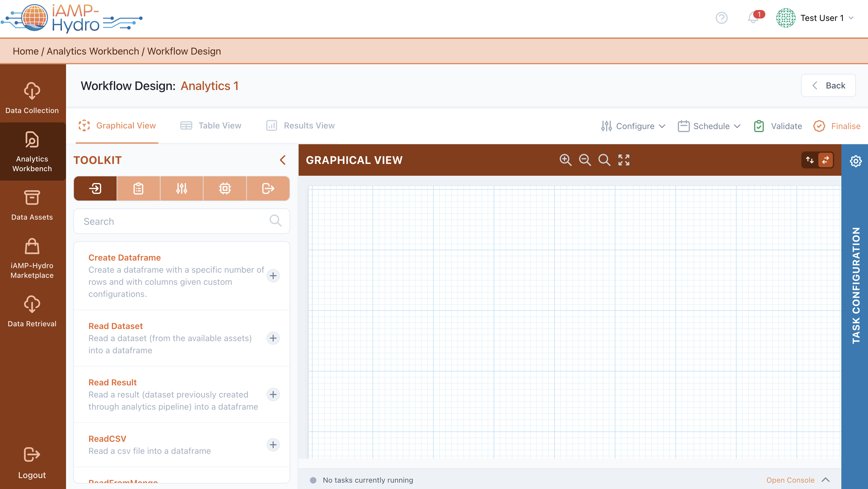Click the zoom in magnifier icon

point(565,160)
